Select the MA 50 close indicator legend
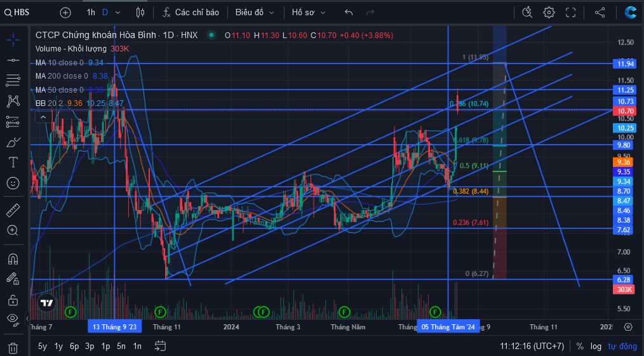 click(60, 90)
